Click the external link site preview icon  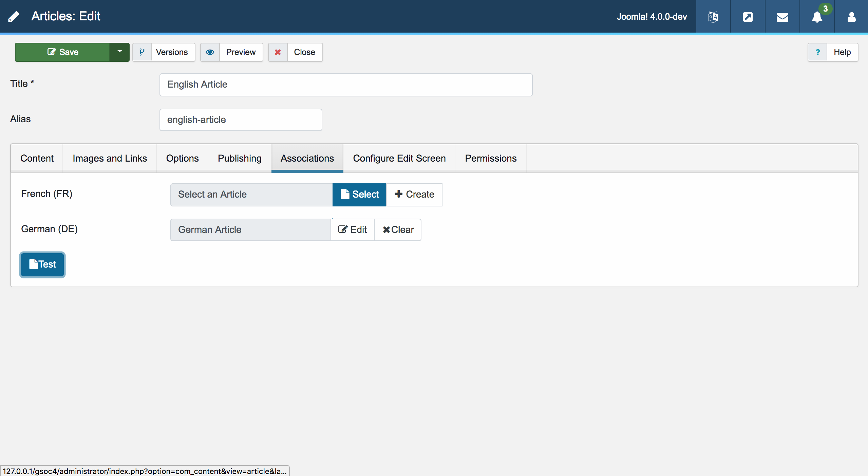[748, 17]
